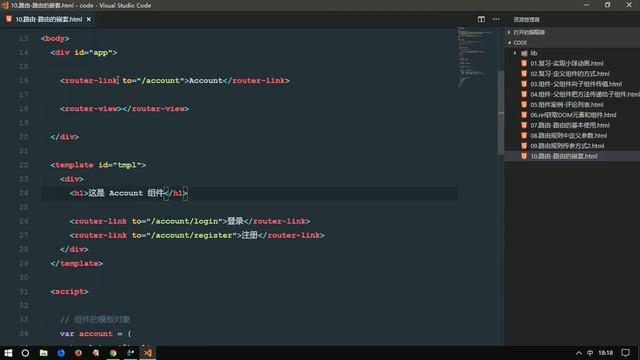640x360 pixels.
Task: Select the lib folder icon in explorer
Action: pos(524,53)
